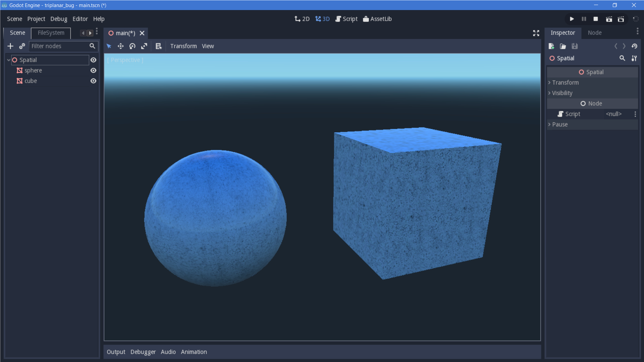Play the project

pyautogui.click(x=572, y=19)
